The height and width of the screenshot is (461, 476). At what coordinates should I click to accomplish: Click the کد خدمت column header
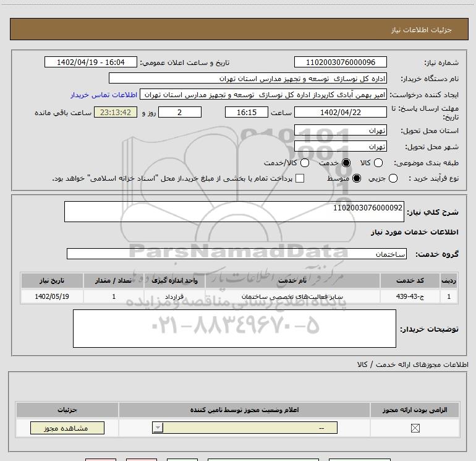pyautogui.click(x=410, y=280)
